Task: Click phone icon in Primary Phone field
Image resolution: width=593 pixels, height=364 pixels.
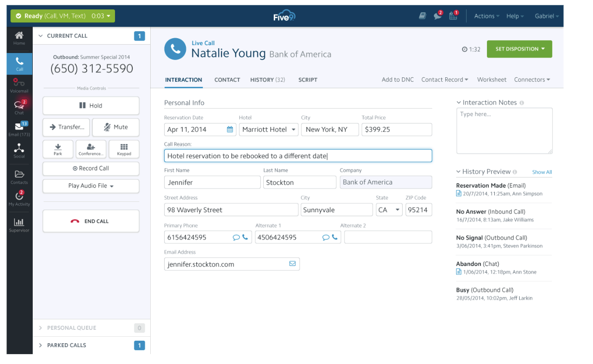Action: (245, 238)
